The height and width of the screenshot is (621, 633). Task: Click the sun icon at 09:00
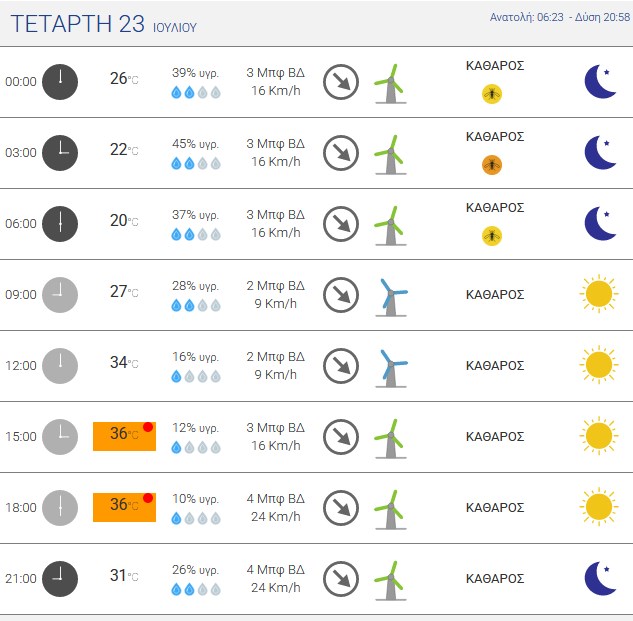[599, 294]
